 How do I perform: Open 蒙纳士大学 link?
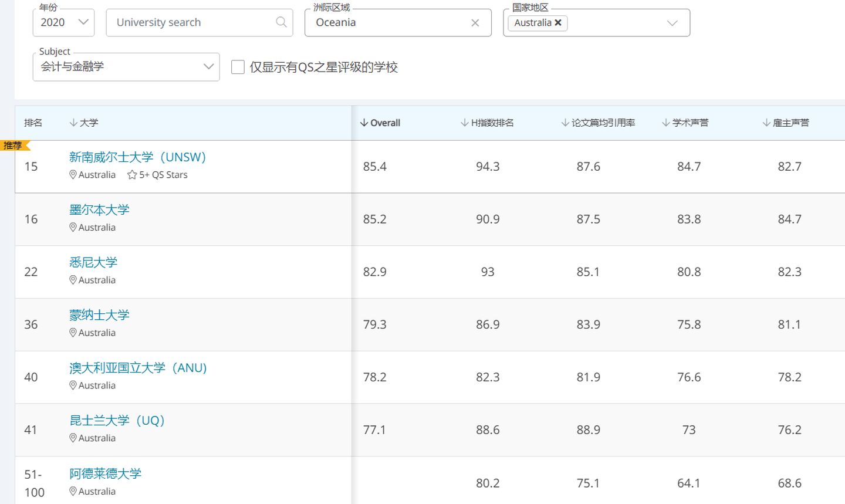coord(99,315)
